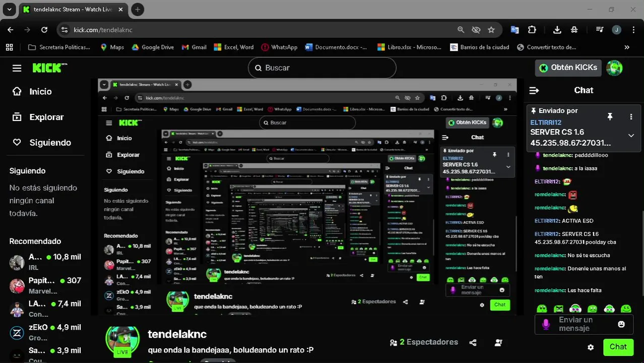Open the Maps bookmark
The width and height of the screenshot is (644, 363).
tap(112, 47)
